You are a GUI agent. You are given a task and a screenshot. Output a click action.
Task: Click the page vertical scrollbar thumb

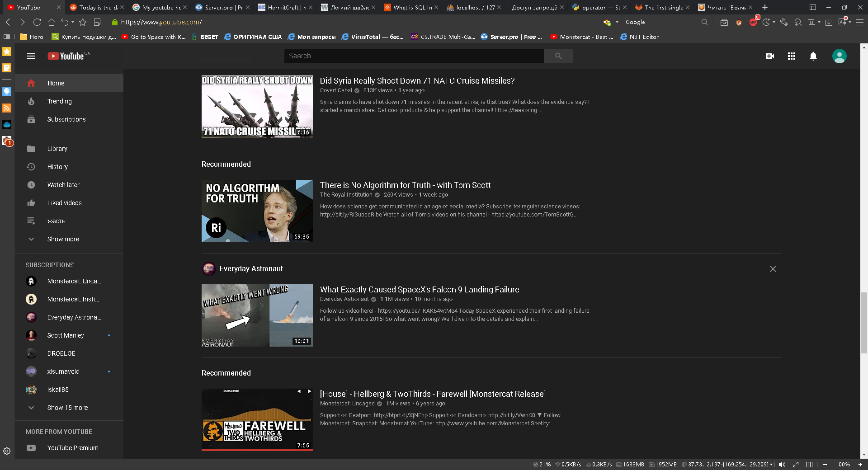click(864, 323)
